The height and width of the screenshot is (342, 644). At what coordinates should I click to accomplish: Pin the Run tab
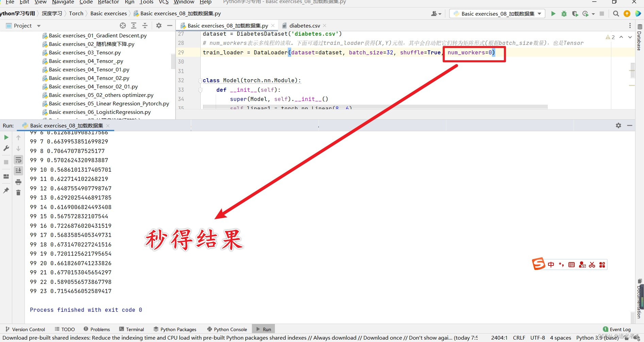click(x=6, y=190)
